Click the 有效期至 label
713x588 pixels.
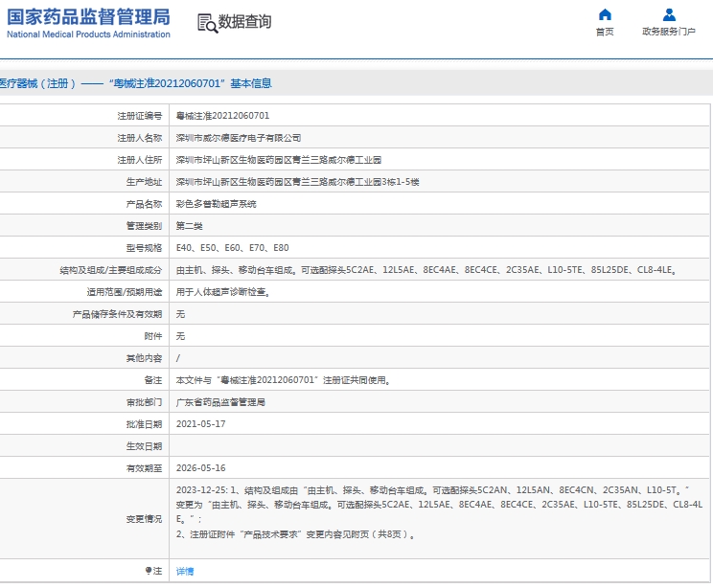[144, 468]
